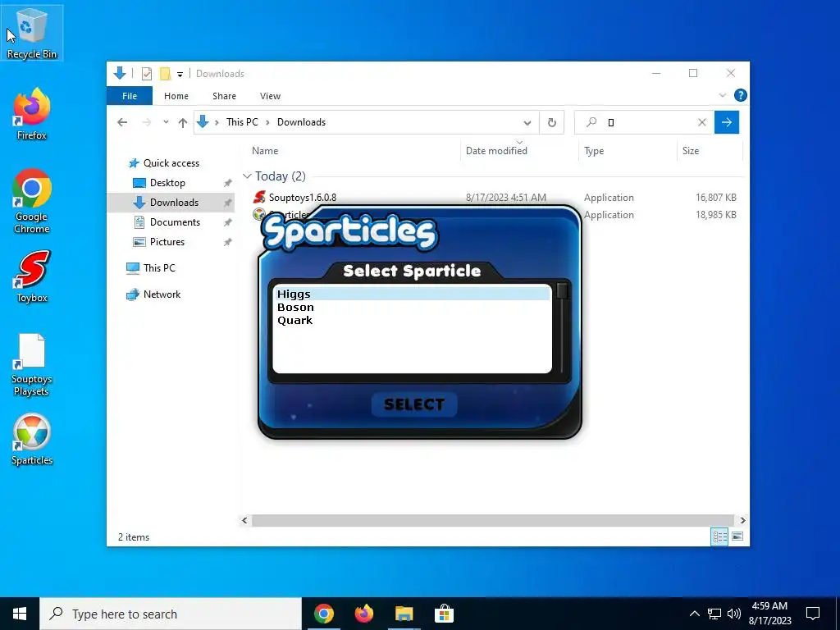Open the Share ribbon tab

click(x=224, y=96)
